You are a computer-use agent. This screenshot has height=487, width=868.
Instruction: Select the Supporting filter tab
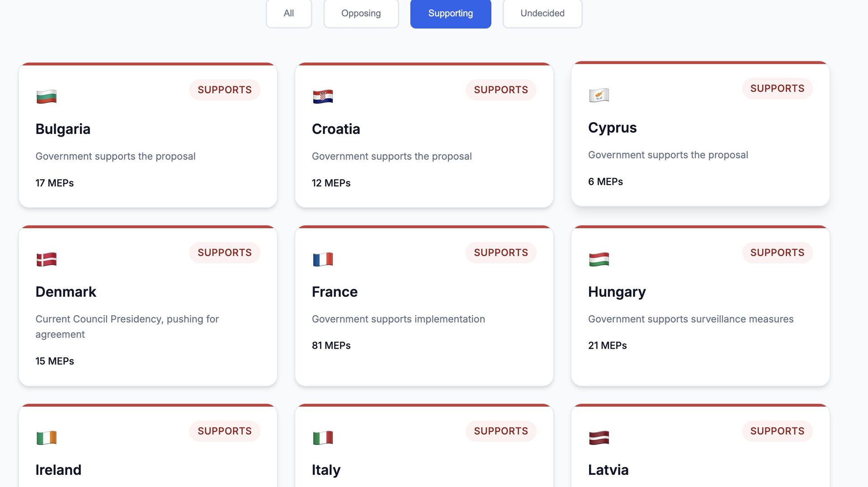click(x=450, y=14)
